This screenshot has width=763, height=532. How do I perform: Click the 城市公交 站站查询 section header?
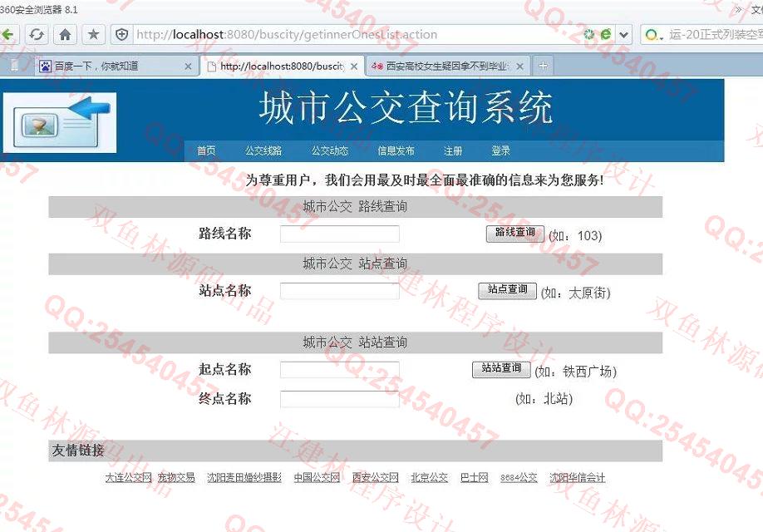click(355, 342)
